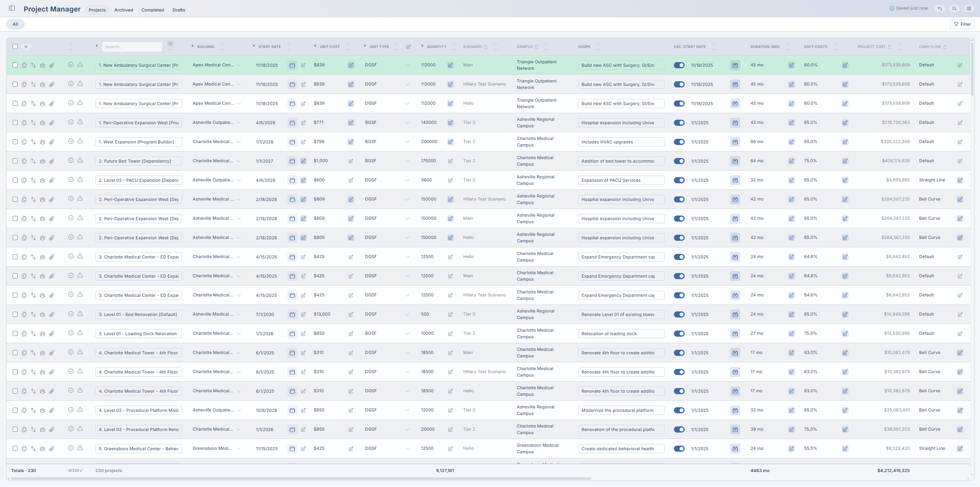Click bulk edit pencil in Unit Type header
This screenshot has height=487, width=980.
pyautogui.click(x=408, y=47)
